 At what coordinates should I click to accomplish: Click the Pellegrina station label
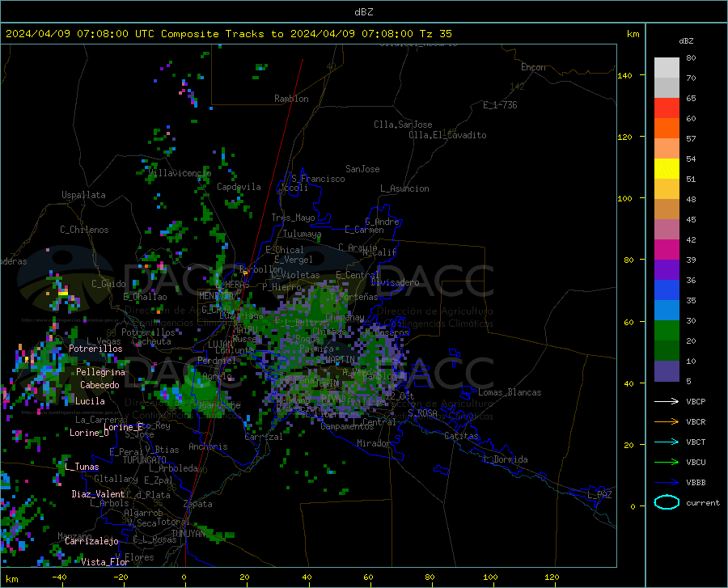[100, 372]
